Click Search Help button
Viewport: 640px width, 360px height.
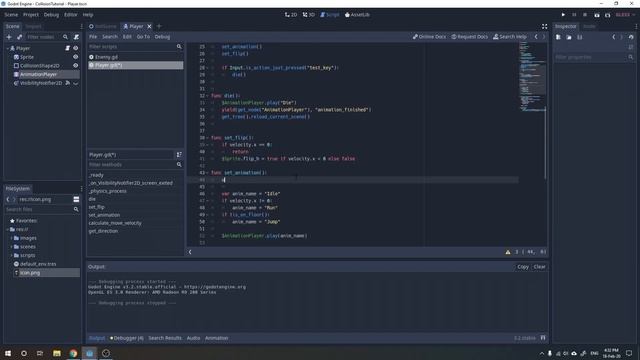click(x=510, y=37)
